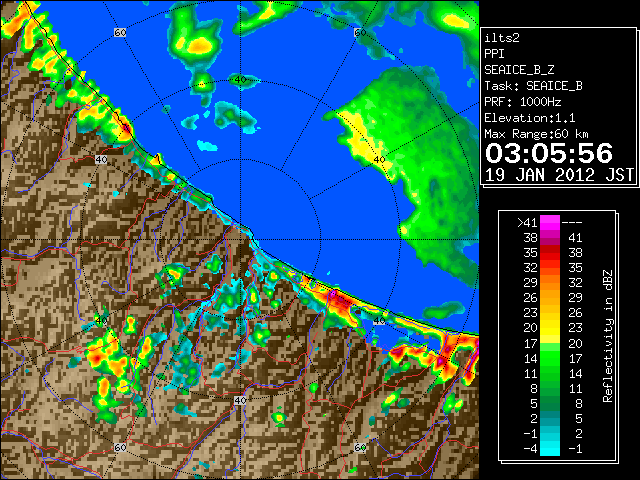Click the southeast '60' range ring label
Image resolution: width=640 pixels, height=480 pixels.
(x=360, y=447)
